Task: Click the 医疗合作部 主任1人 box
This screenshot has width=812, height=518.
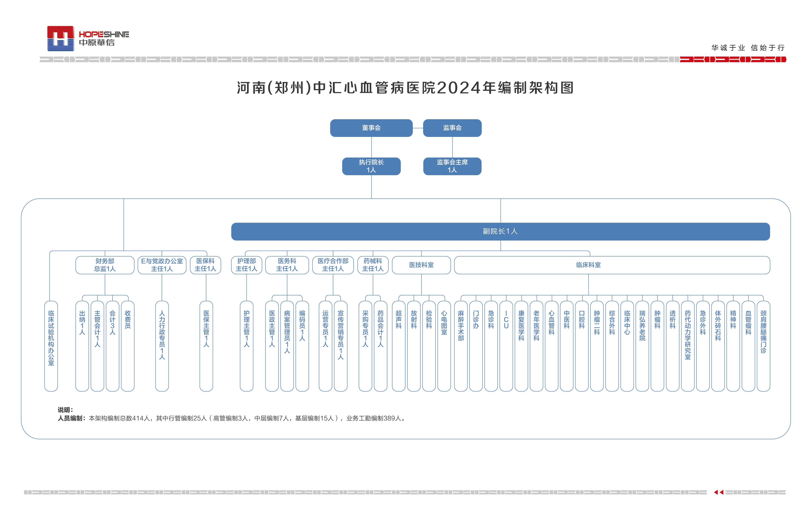Action: (333, 265)
